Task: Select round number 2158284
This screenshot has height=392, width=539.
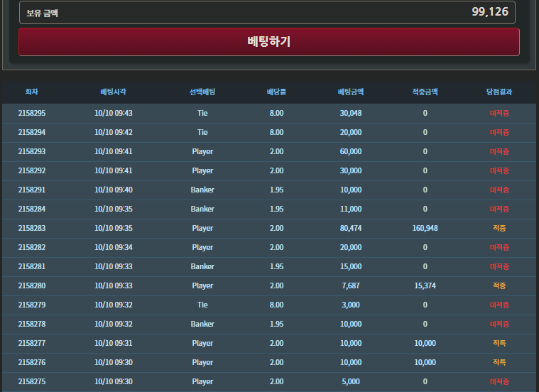Action: tap(32, 209)
